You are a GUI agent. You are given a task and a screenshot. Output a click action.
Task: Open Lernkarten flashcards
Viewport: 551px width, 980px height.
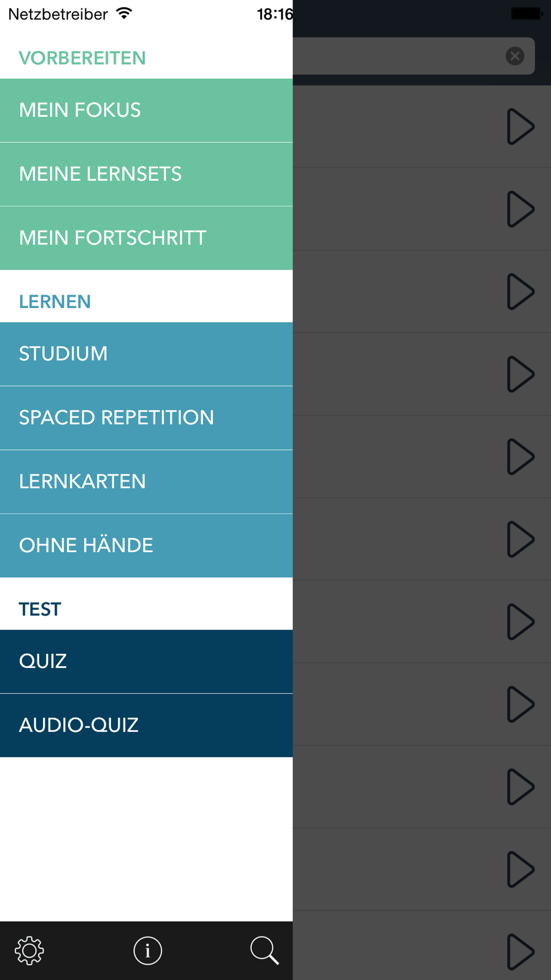pos(146,482)
